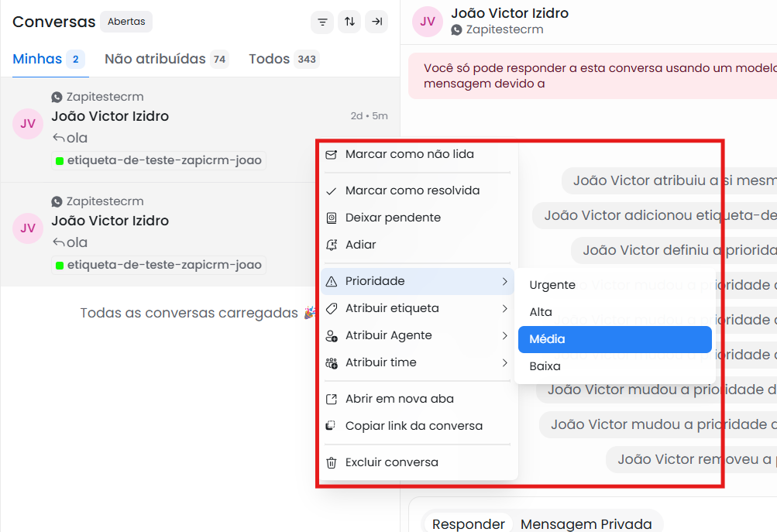The image size is (777, 532).
Task: Expand the Atribuir time submenu chevron
Action: [x=504, y=362]
